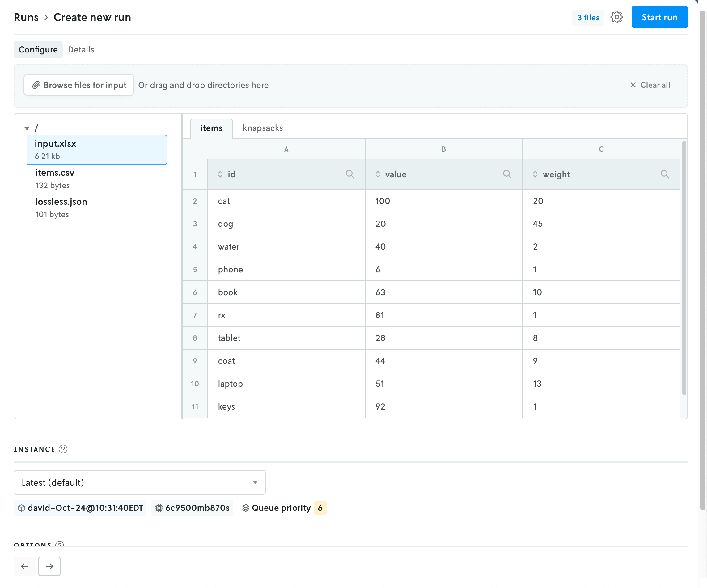Switch to the Details tab

pyautogui.click(x=81, y=49)
